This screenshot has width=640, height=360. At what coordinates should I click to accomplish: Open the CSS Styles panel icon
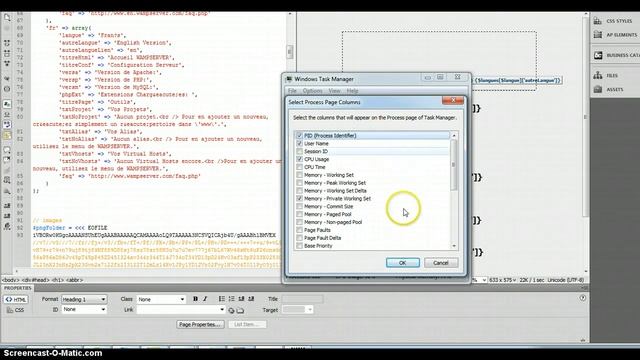pos(598,21)
